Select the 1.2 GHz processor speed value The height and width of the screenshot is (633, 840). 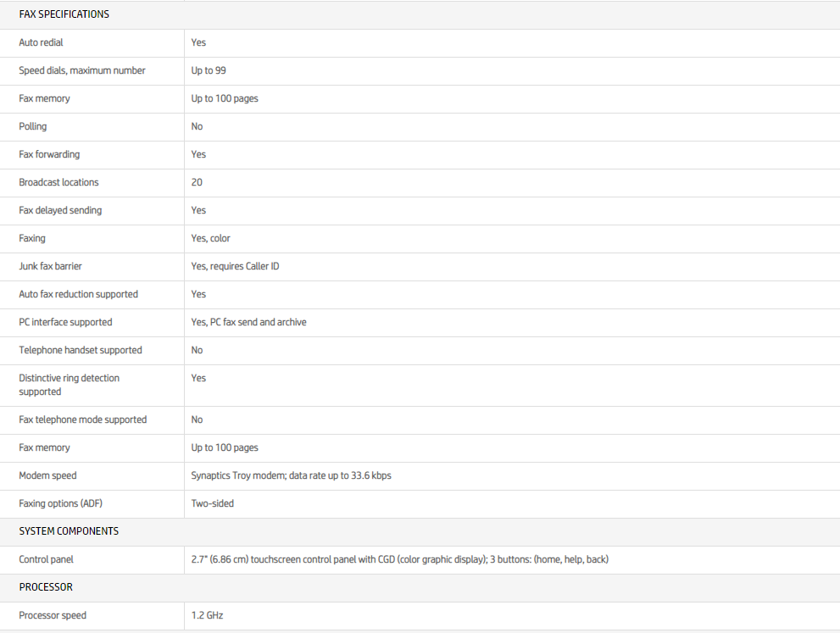coord(207,615)
